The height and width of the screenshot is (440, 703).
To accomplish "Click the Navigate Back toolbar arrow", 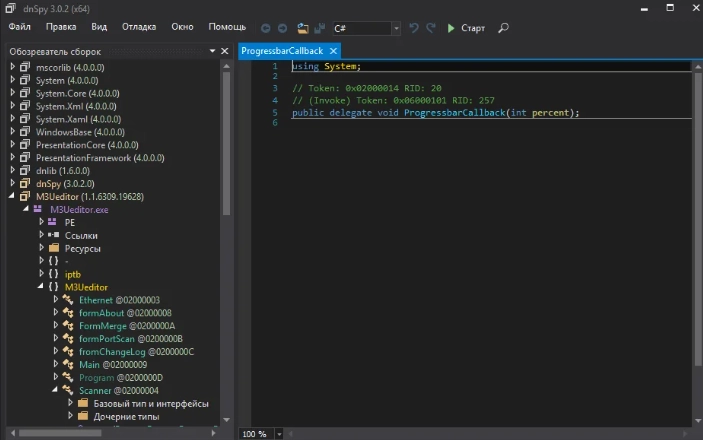I will click(265, 28).
